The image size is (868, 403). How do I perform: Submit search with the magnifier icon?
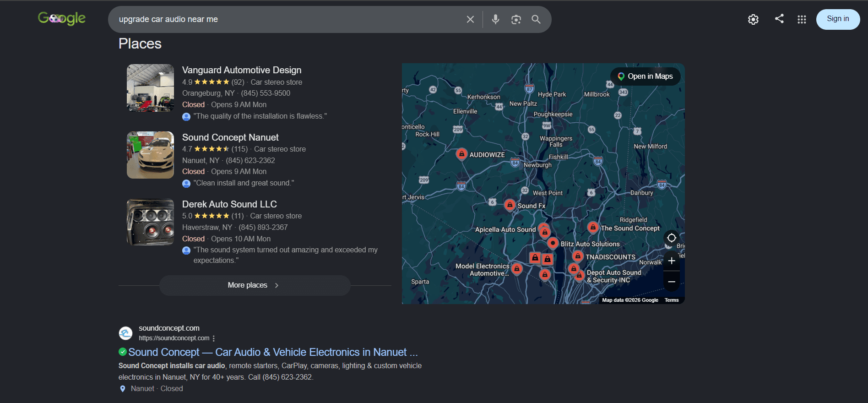[x=536, y=19]
